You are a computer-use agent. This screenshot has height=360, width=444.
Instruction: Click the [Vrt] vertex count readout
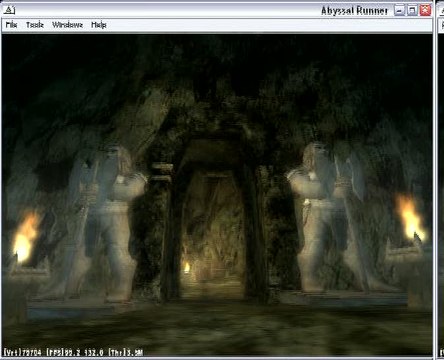pyautogui.click(x=22, y=352)
